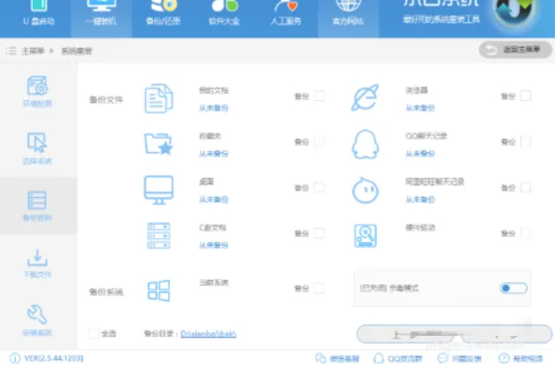Check the backup box for browser

tap(526, 95)
